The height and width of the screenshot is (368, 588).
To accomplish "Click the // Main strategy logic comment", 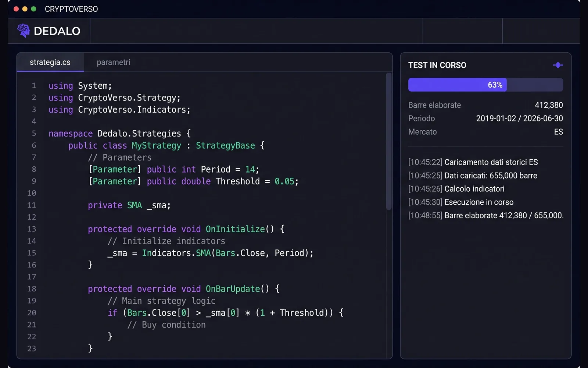I will (161, 301).
